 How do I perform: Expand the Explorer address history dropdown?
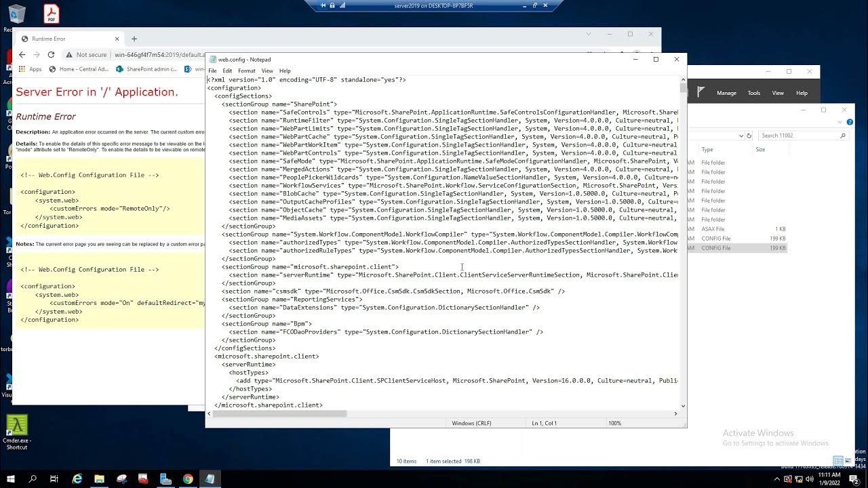click(741, 136)
